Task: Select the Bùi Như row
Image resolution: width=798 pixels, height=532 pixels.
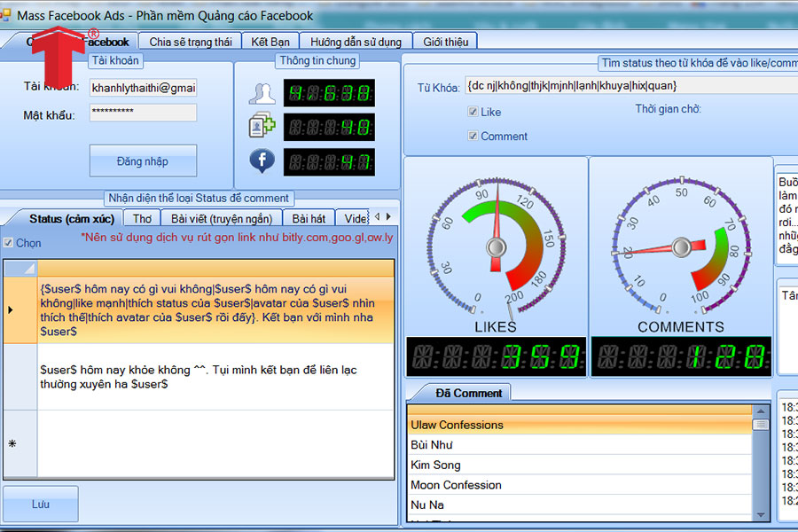Action: click(580, 444)
